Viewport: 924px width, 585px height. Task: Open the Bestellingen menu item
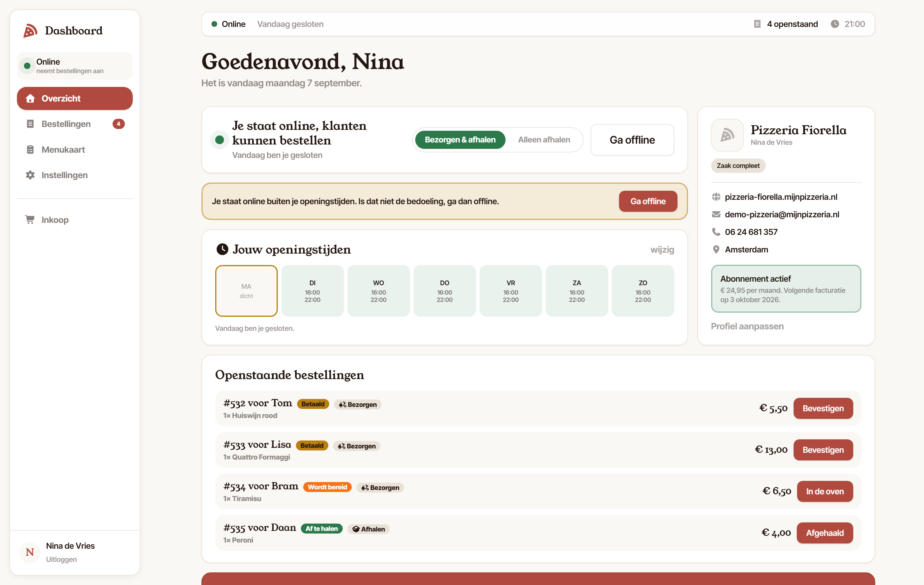click(75, 124)
